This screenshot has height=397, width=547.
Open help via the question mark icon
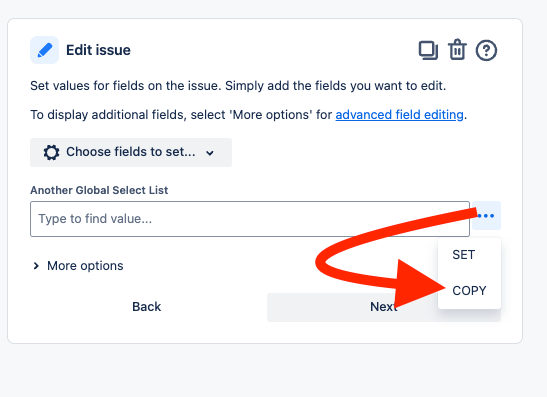tap(486, 50)
